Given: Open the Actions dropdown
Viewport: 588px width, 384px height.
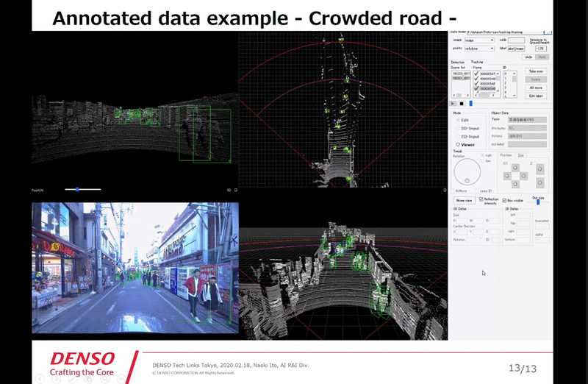Looking at the screenshot, I should pos(527,136).
